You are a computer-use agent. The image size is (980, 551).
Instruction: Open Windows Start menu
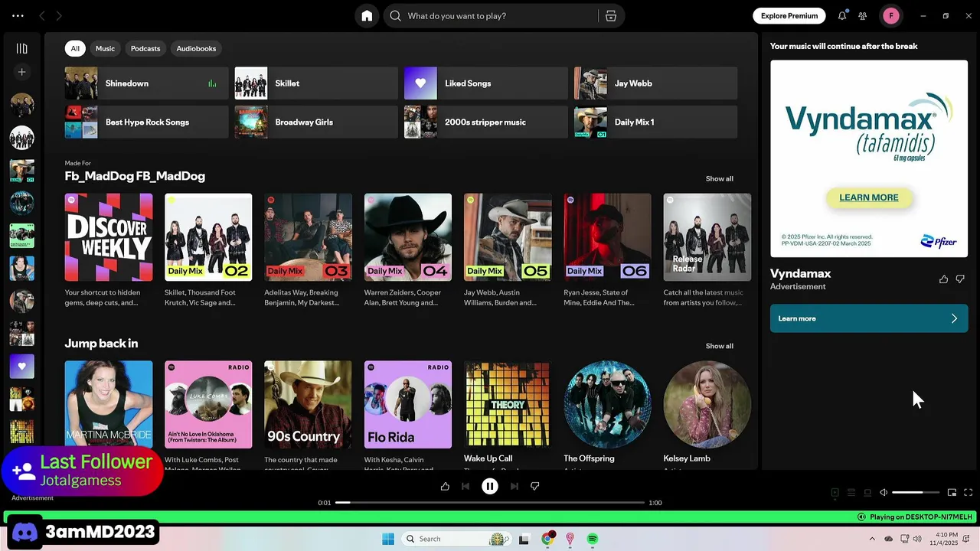388,539
